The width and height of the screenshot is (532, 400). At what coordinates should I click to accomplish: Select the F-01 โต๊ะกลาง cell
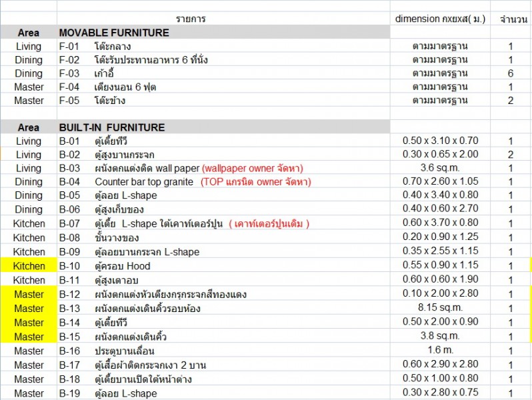(x=223, y=46)
